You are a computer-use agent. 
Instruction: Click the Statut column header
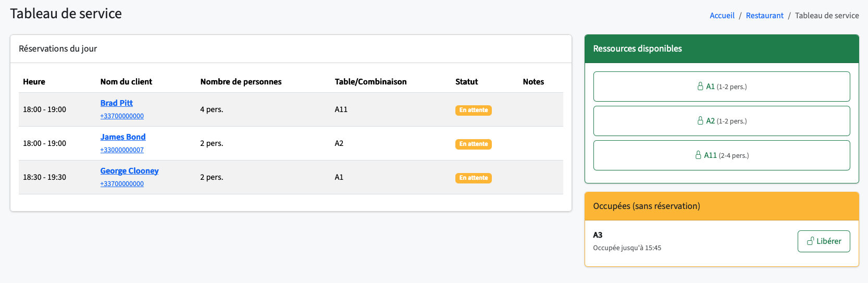coord(466,82)
